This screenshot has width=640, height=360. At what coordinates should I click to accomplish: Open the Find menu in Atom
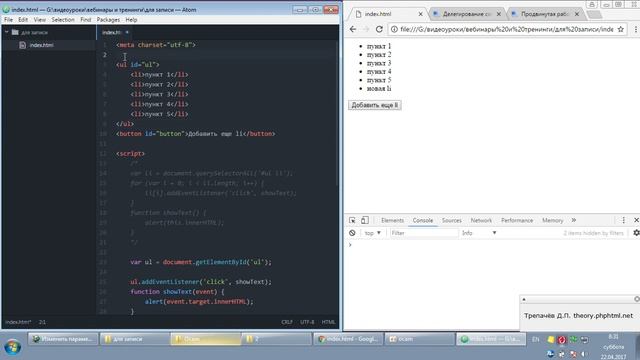tap(86, 20)
